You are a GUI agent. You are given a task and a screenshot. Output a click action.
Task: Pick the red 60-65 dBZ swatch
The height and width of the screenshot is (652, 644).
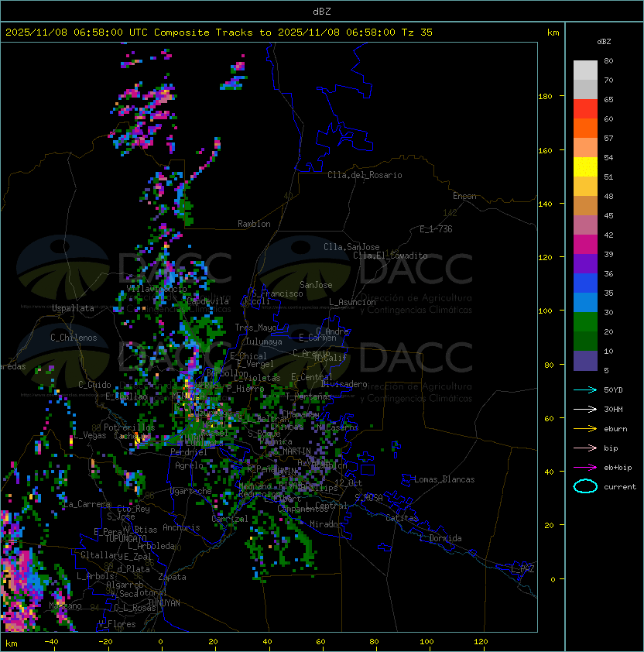pyautogui.click(x=585, y=109)
